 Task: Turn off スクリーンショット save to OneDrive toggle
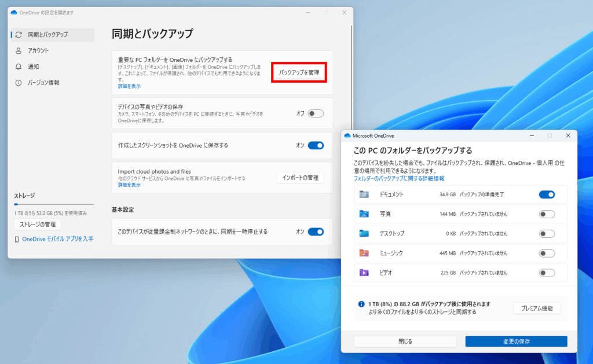tap(316, 145)
